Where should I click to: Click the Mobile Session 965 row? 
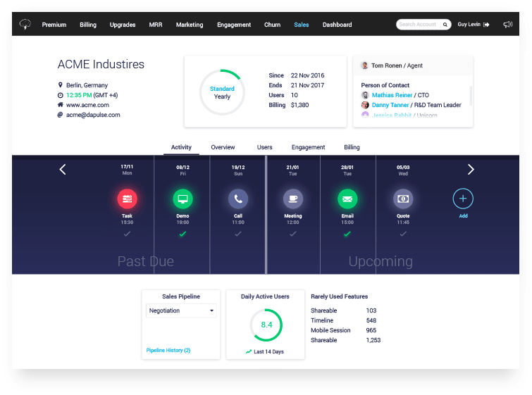click(x=345, y=330)
